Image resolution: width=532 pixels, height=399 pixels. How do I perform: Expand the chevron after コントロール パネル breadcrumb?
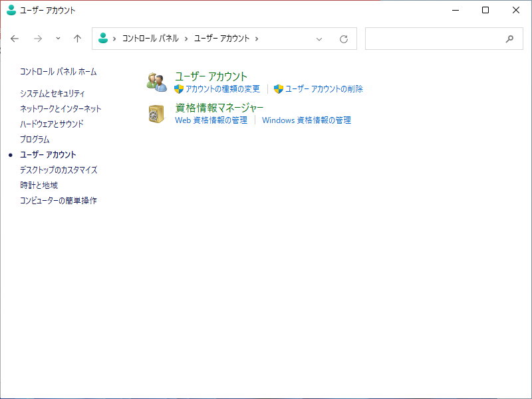(186, 39)
